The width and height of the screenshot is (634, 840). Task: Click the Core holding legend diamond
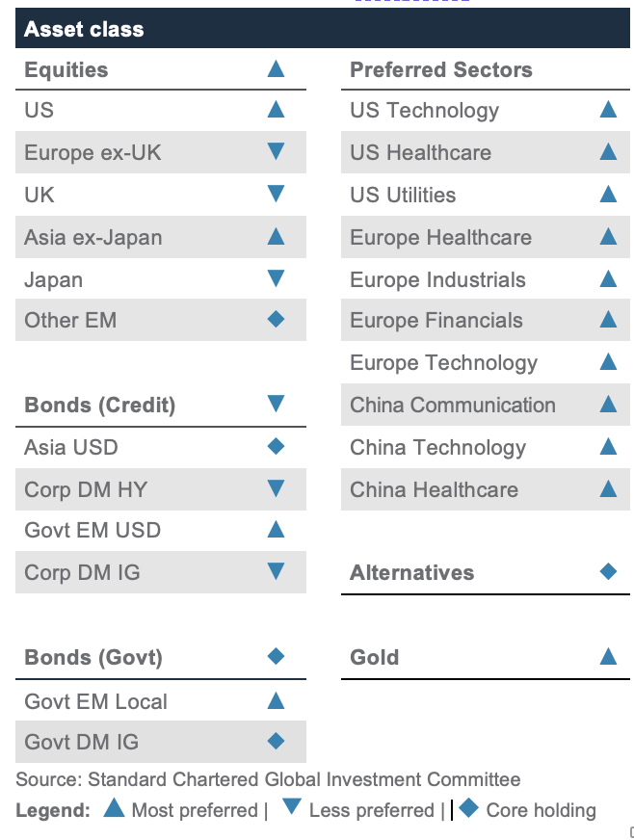(469, 809)
